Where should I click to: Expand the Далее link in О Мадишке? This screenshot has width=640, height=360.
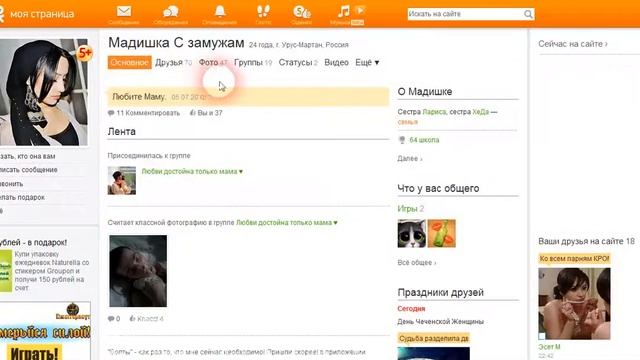[x=410, y=158]
